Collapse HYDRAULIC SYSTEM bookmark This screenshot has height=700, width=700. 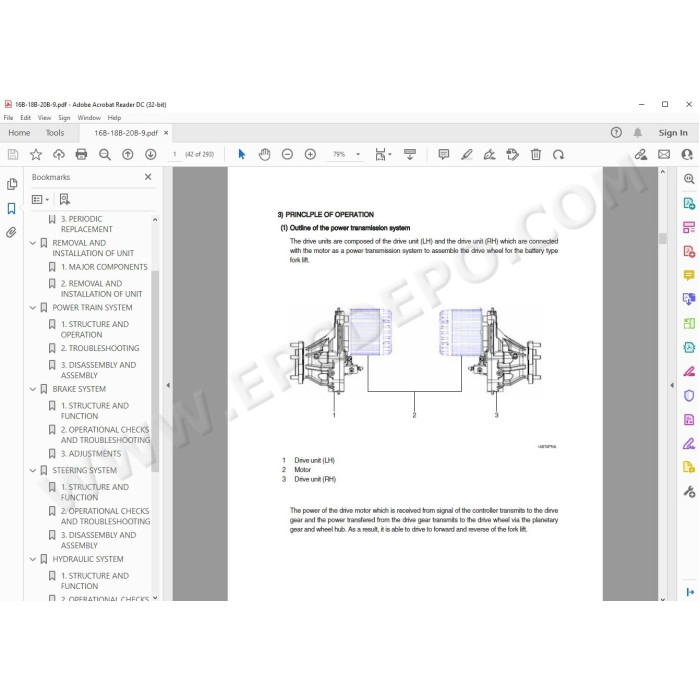(x=33, y=559)
